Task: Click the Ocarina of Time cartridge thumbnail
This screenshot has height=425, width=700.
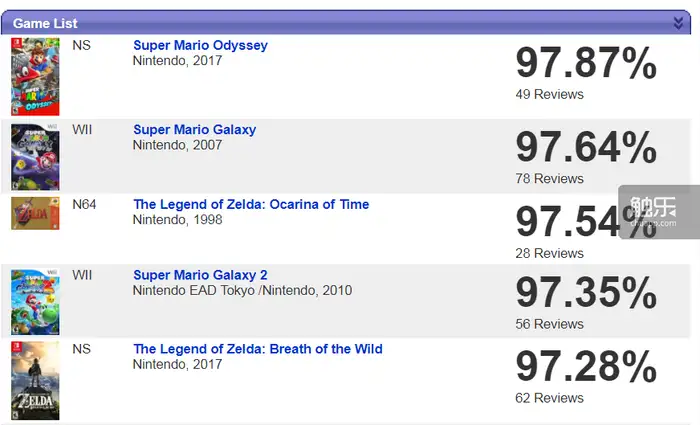Action: [35, 213]
